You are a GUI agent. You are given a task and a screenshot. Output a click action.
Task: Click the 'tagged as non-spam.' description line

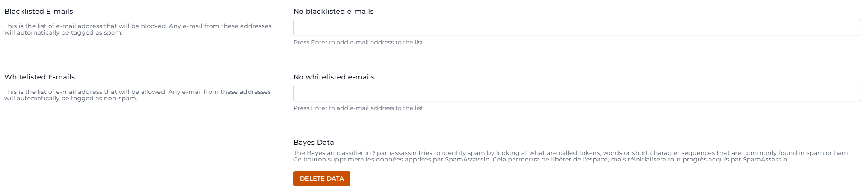pos(71,99)
